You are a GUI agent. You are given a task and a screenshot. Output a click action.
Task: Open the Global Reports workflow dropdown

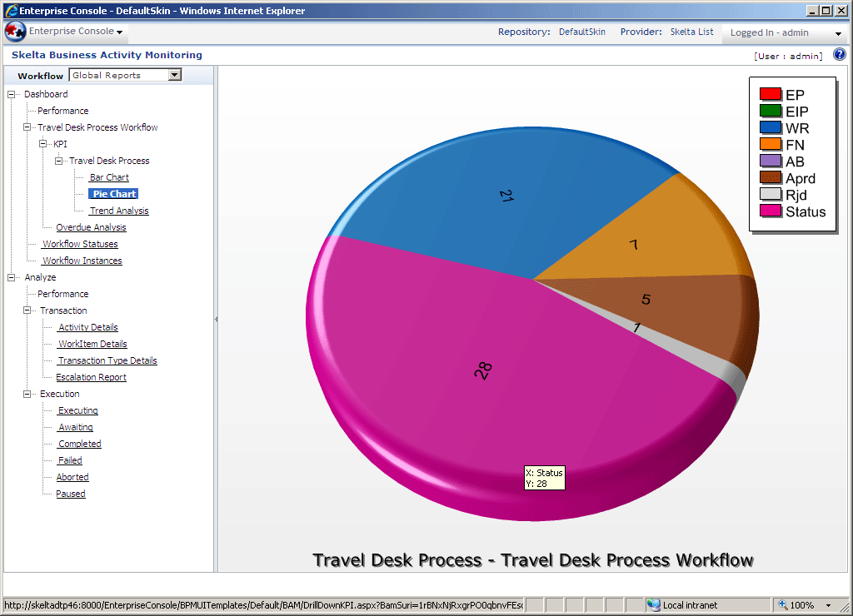pos(174,75)
